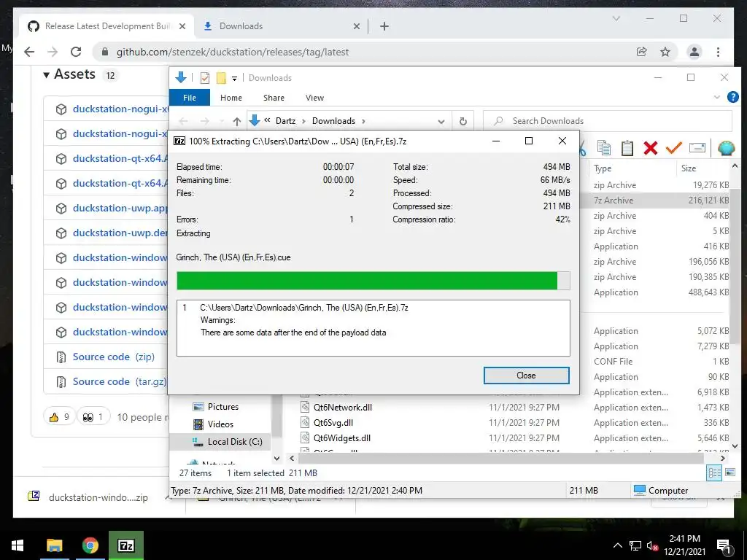Click the navigation pane scroll-down arrow
The height and width of the screenshot is (560, 747).
[x=276, y=459]
